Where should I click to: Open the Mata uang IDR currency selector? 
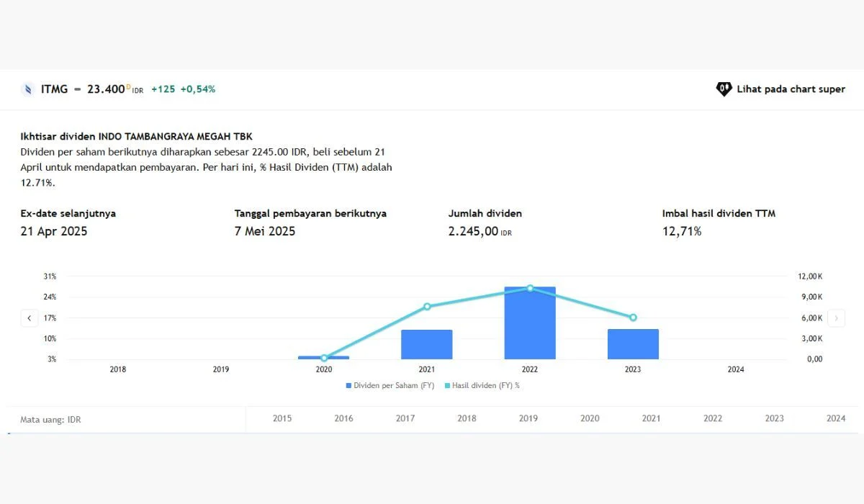pos(50,419)
